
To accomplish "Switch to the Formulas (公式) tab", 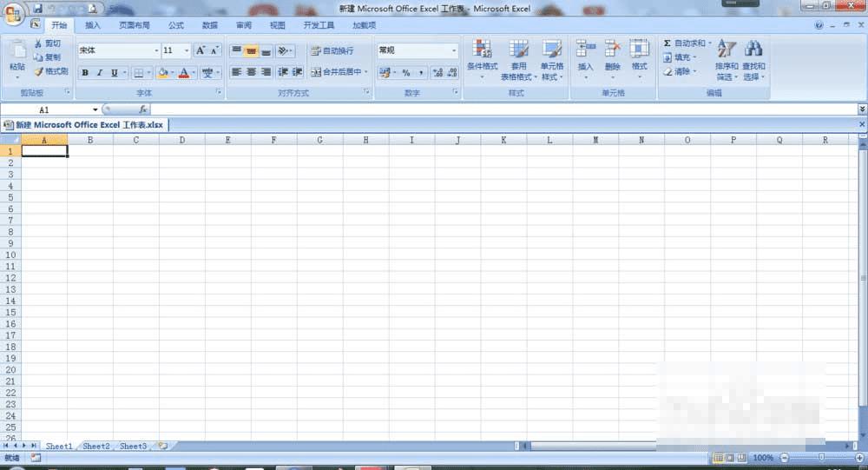I will [x=176, y=25].
